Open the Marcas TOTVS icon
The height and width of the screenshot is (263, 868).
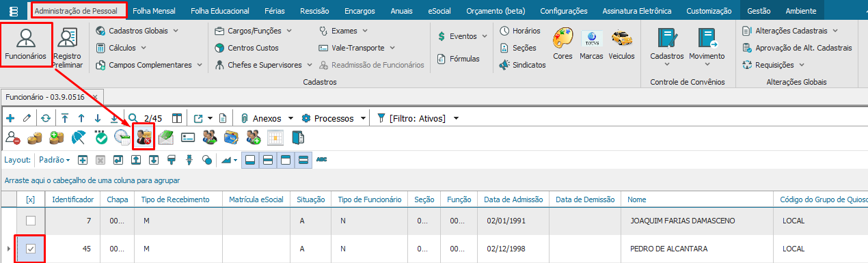(x=591, y=44)
